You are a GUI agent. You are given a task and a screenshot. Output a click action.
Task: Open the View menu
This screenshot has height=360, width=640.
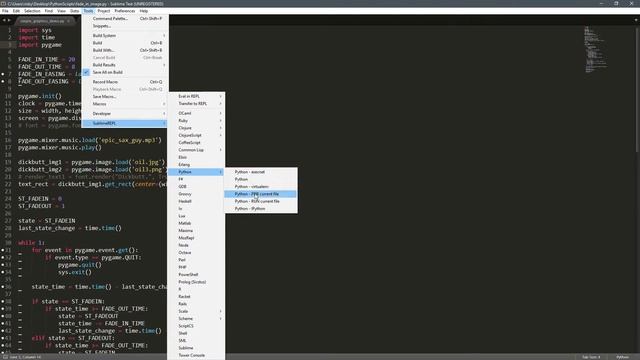click(61, 11)
